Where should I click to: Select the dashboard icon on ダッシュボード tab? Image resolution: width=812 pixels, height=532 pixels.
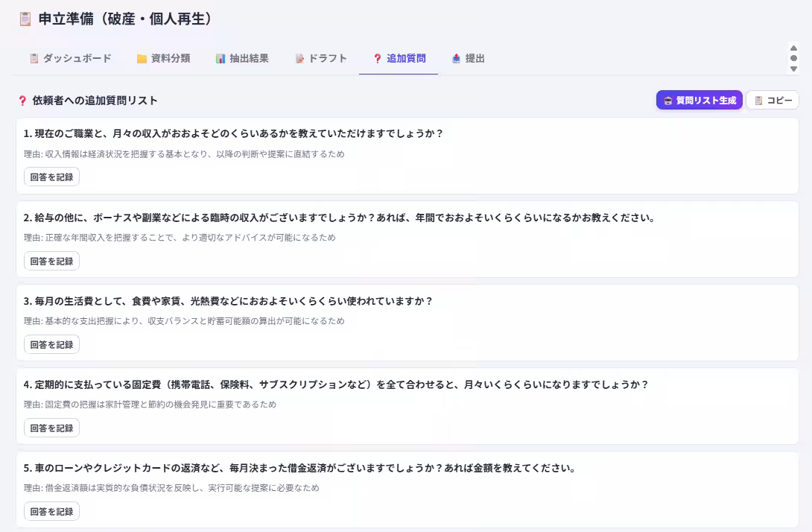click(x=33, y=57)
